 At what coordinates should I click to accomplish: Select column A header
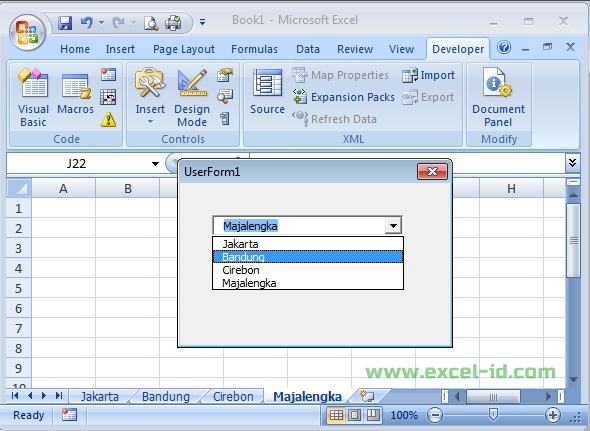pyautogui.click(x=63, y=188)
